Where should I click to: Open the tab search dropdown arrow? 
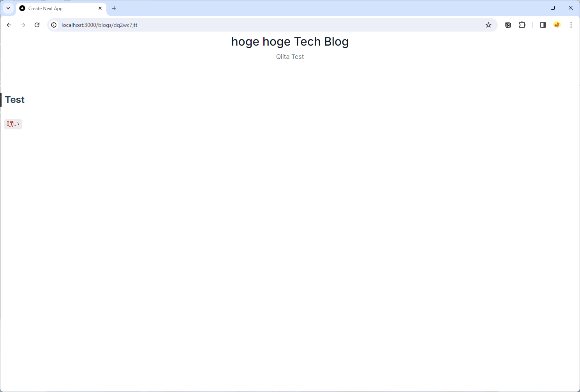[x=8, y=8]
